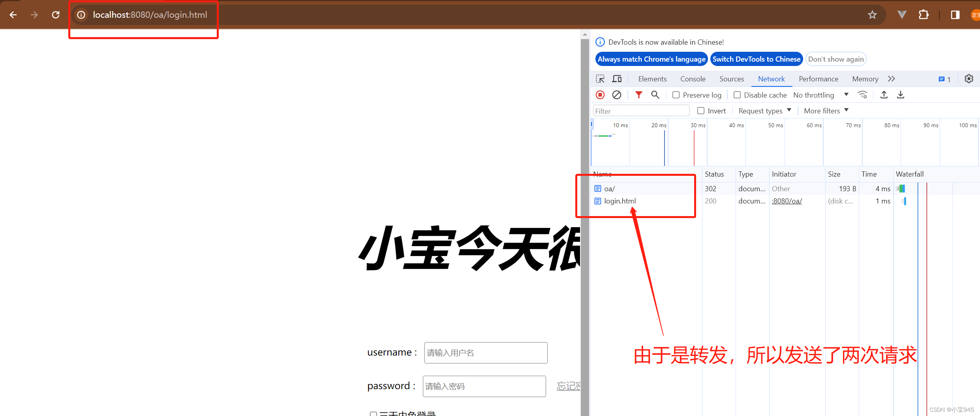Open network conditions wifi icon
Viewport: 980px width, 416px height.
pos(863,95)
